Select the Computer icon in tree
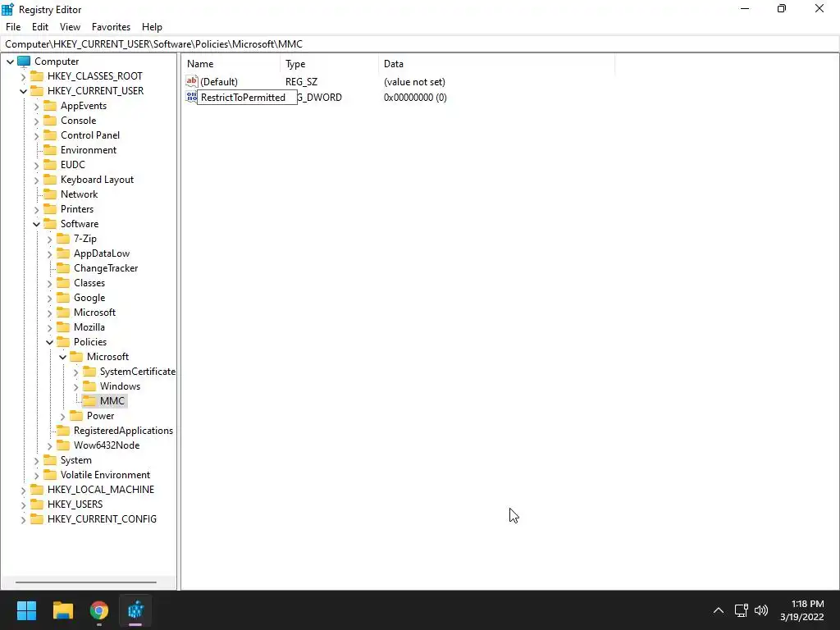Image resolution: width=840 pixels, height=630 pixels. point(24,61)
